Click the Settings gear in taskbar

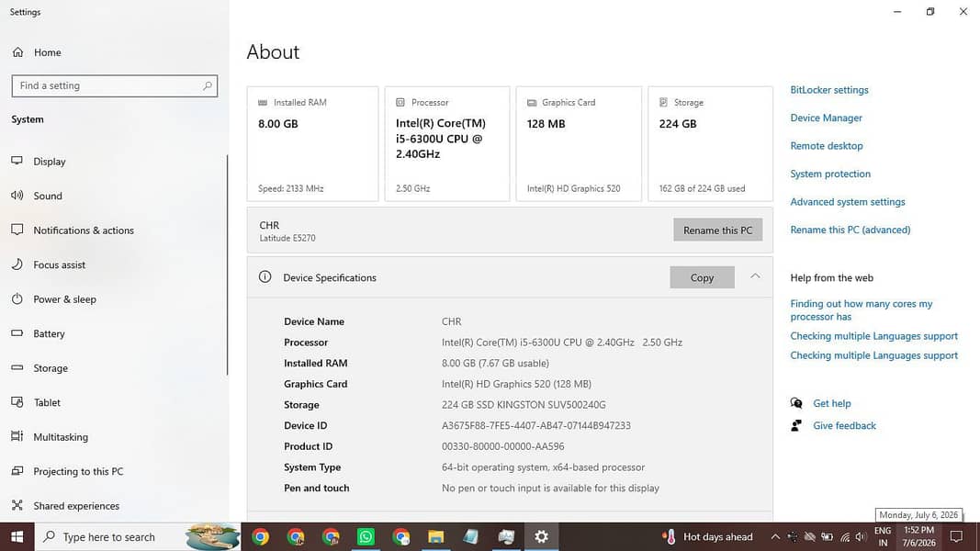[541, 536]
